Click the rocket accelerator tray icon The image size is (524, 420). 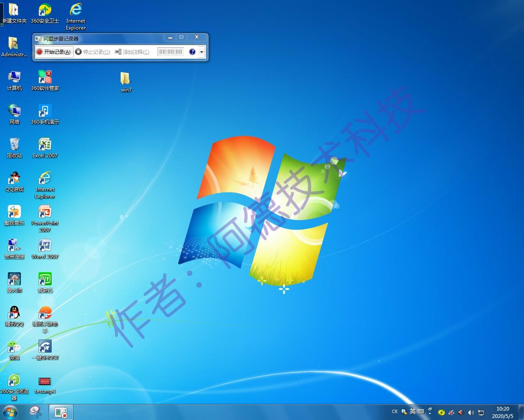[x=451, y=413]
